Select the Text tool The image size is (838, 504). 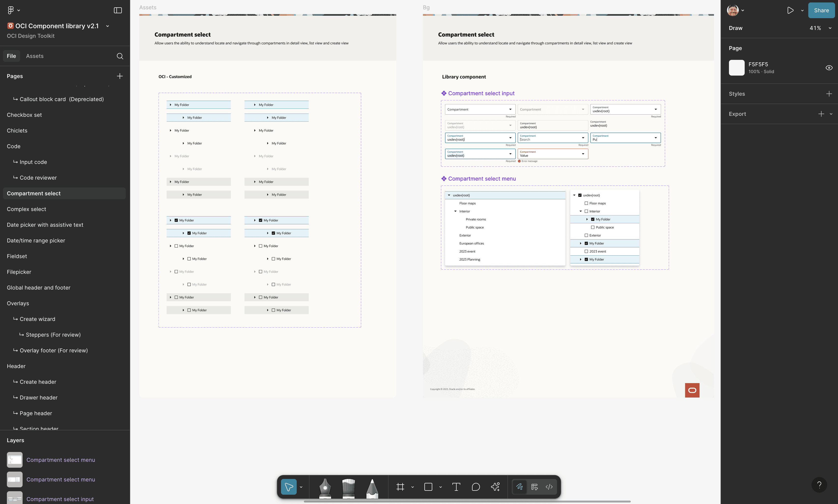[456, 487]
